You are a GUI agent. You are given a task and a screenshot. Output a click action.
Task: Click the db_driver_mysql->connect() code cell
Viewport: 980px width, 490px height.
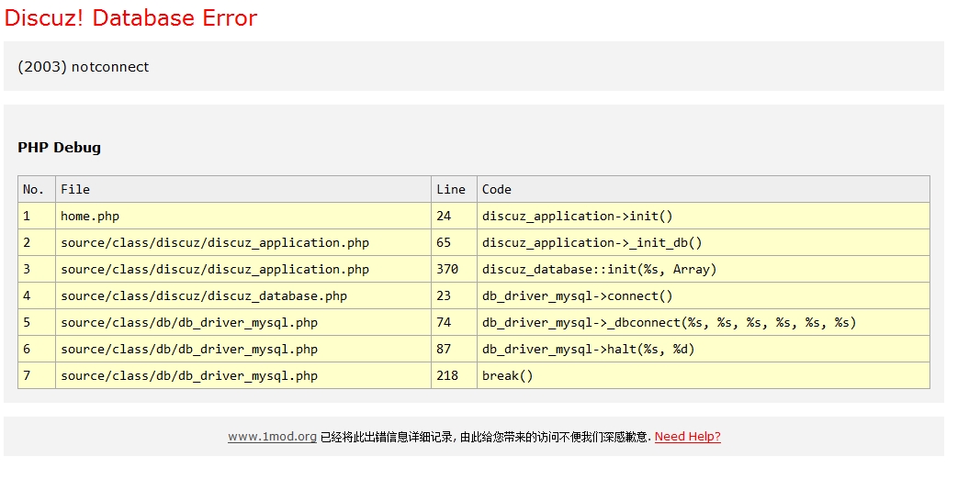[577, 295]
